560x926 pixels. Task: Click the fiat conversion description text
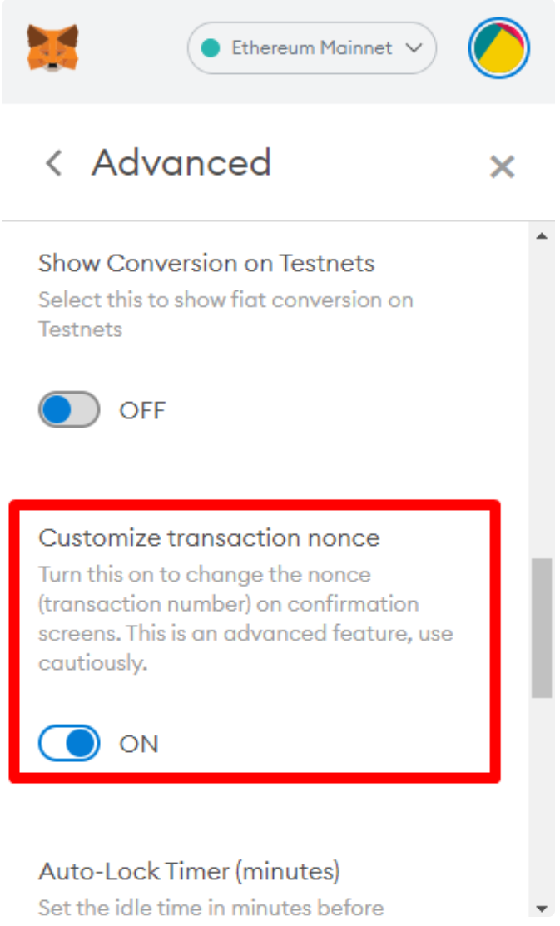click(x=225, y=314)
